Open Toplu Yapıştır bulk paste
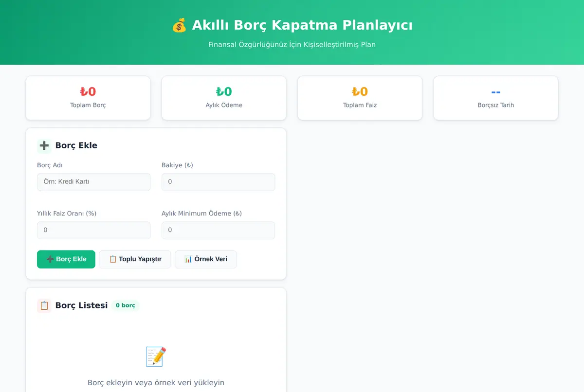 point(135,259)
